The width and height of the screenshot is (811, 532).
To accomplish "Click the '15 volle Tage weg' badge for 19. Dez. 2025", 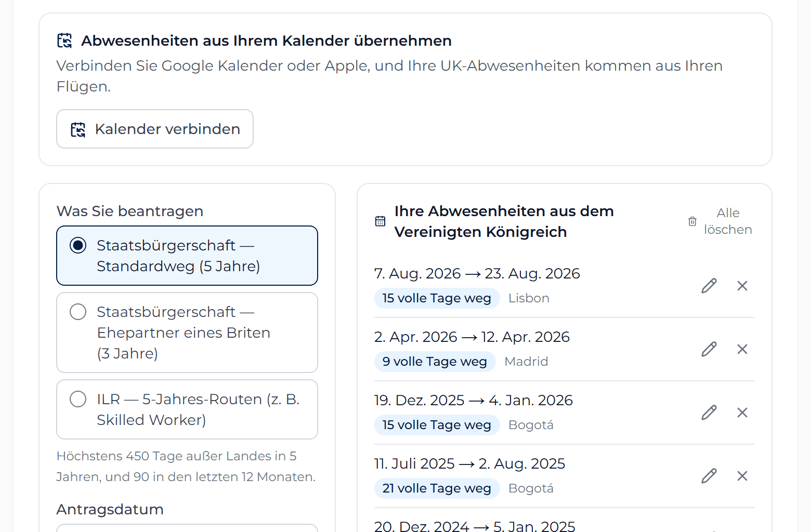I will (x=437, y=425).
